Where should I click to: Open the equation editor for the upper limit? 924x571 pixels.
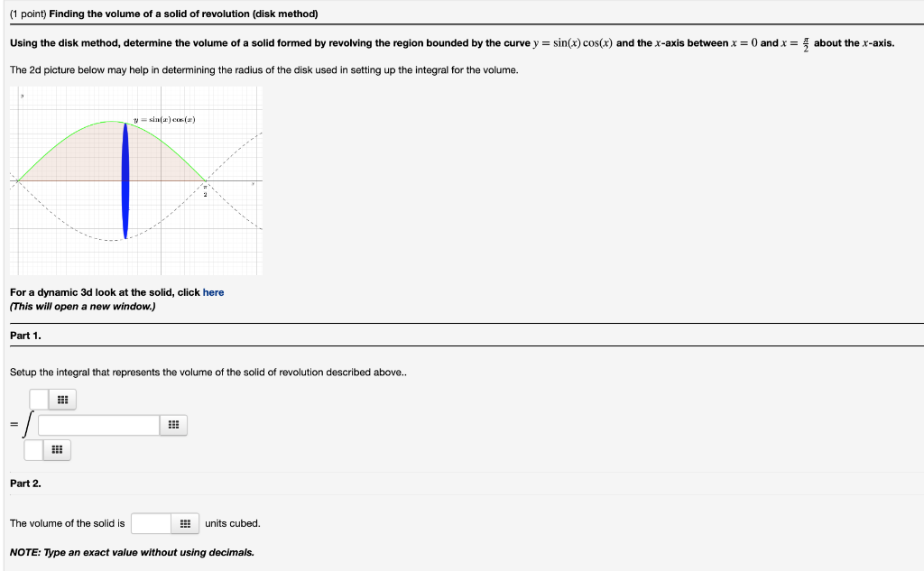coord(61,399)
